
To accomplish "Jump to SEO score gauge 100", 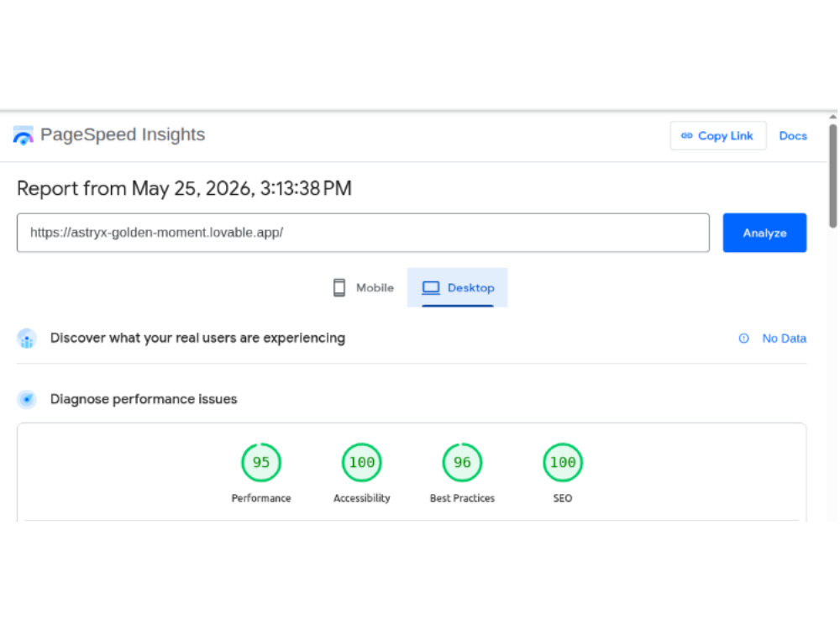I will pos(563,462).
